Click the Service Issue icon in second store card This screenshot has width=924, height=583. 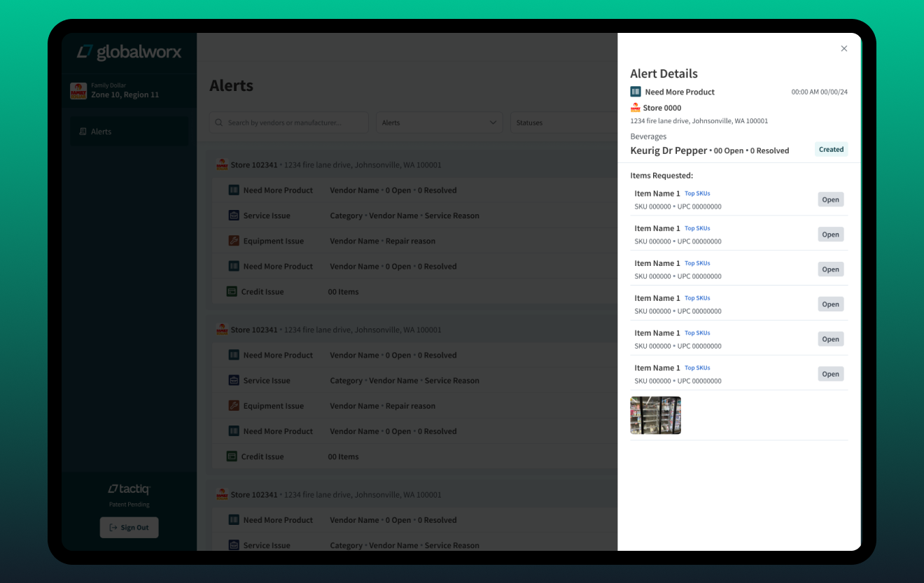234,381
